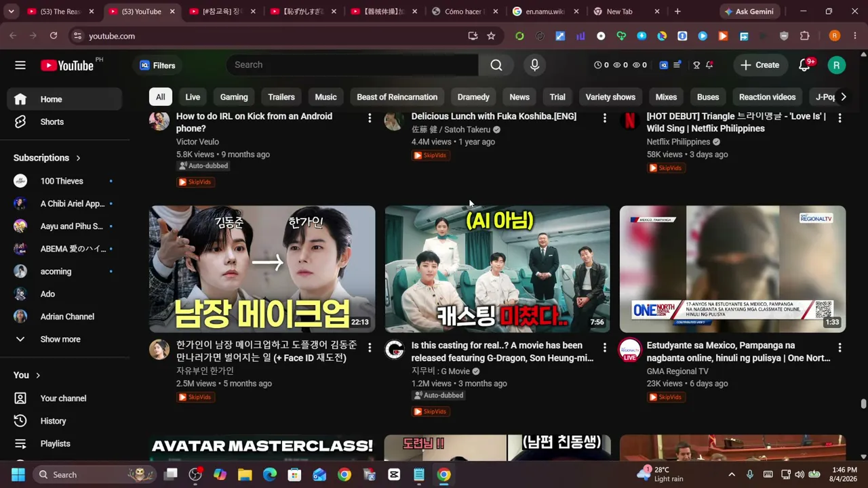Image resolution: width=868 pixels, height=488 pixels.
Task: Open more options for Delicious Lunch video
Action: click(x=605, y=118)
